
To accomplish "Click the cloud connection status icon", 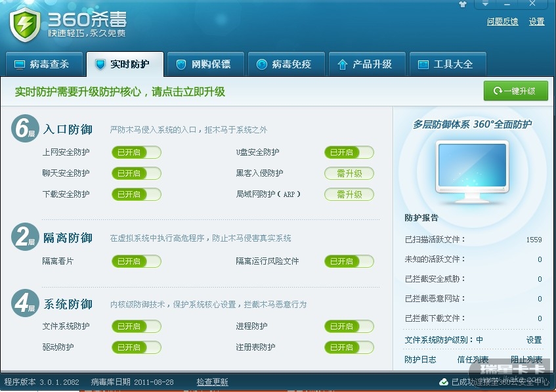I will [x=444, y=382].
